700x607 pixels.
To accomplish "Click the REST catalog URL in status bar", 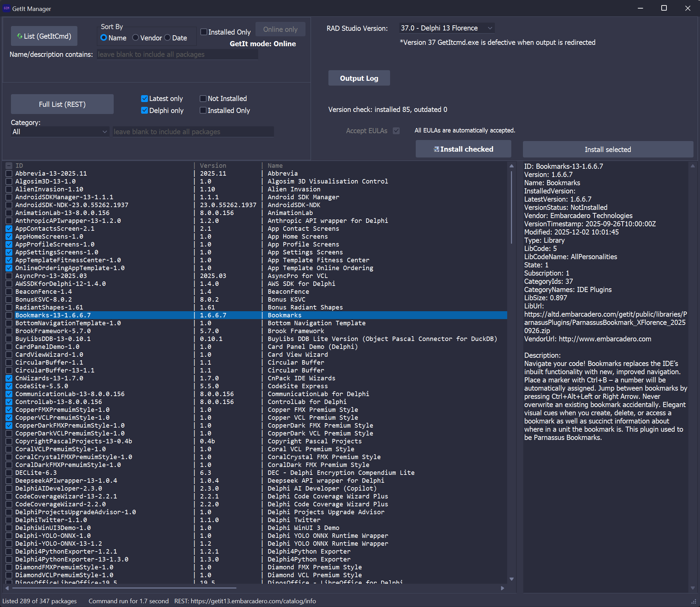I will [x=253, y=601].
